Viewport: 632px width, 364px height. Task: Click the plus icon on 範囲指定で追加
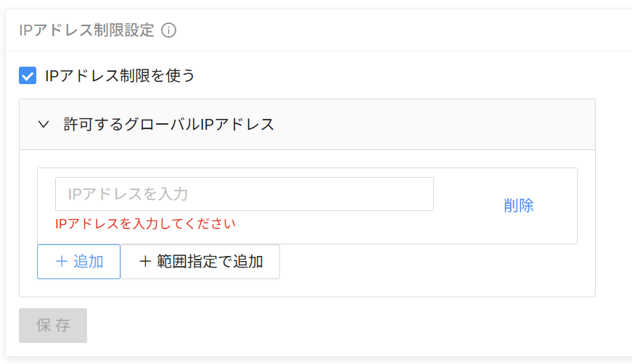tap(144, 262)
